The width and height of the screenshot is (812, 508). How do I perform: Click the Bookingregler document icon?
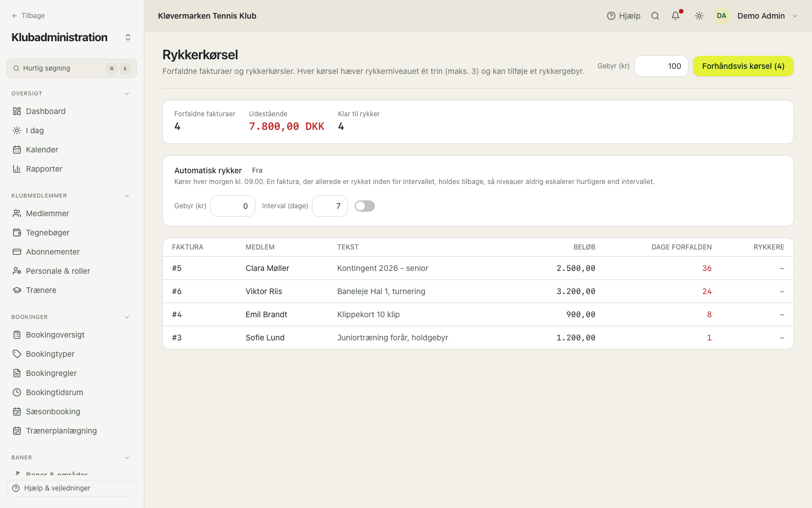click(17, 373)
